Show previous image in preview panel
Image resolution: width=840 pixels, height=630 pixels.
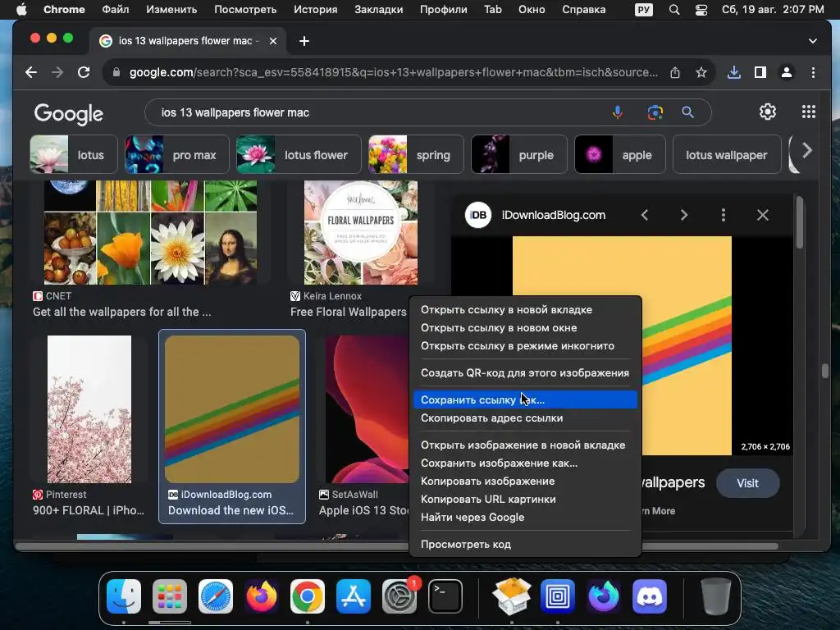coord(645,216)
